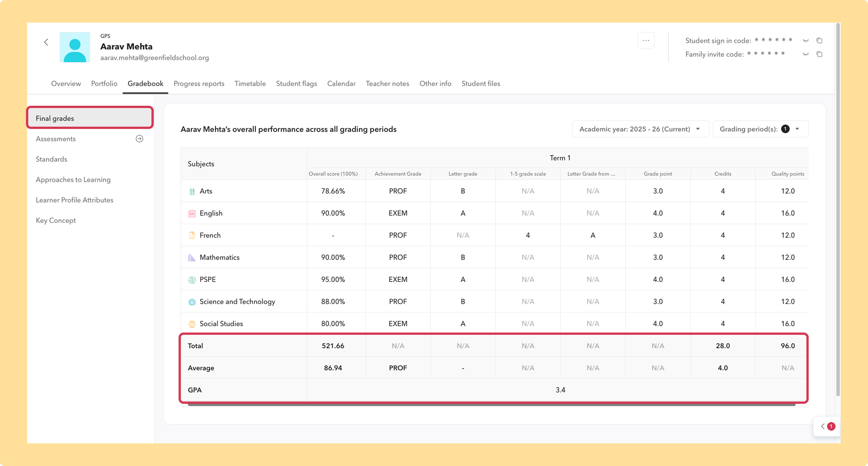Open the Arts subject row
Screen dimensions: 868x466
tap(494, 191)
